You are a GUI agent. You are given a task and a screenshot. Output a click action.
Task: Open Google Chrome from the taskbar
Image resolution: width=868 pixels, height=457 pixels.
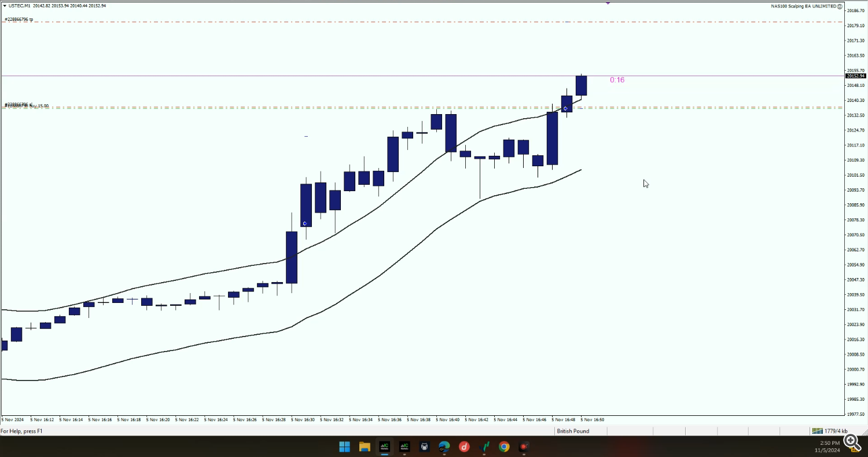504,447
